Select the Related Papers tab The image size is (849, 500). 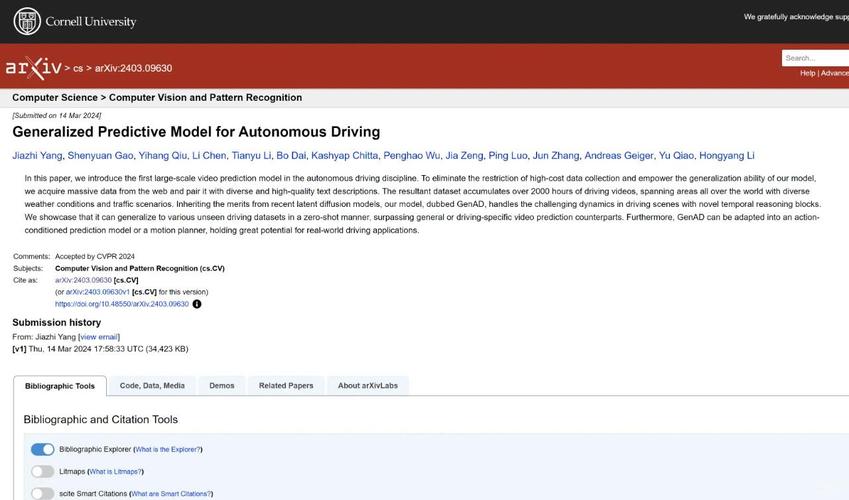point(286,386)
